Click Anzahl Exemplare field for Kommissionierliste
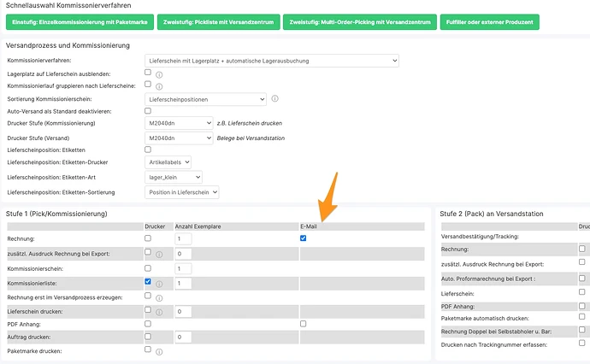Viewport: 590px width, 364px height. tap(183, 283)
